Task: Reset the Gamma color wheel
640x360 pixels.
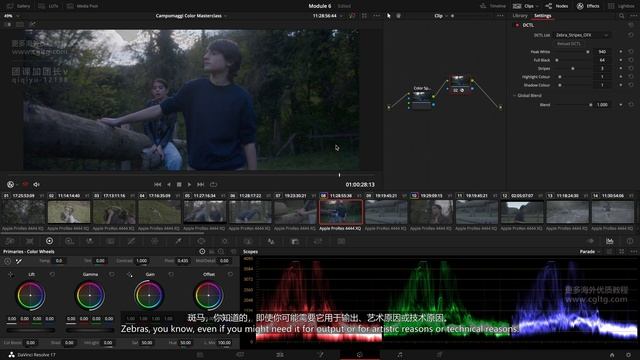Action: click(x=111, y=274)
